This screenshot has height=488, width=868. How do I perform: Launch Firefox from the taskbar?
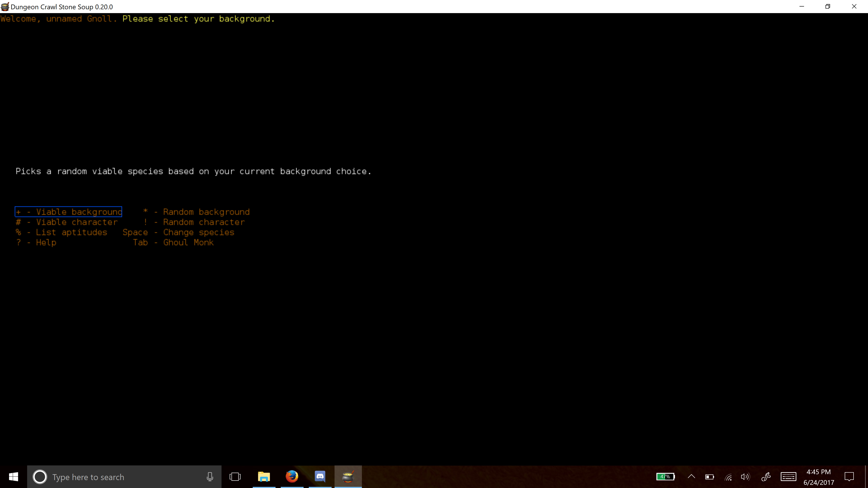[292, 477]
